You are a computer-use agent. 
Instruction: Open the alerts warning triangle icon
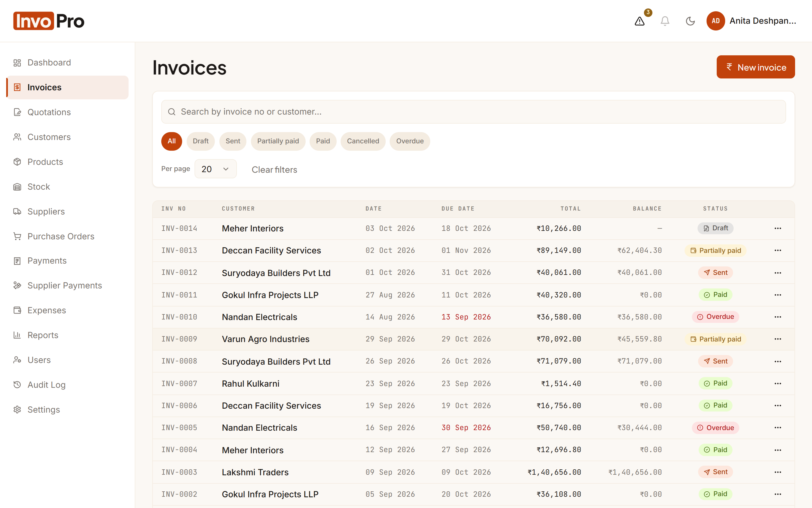(x=639, y=21)
